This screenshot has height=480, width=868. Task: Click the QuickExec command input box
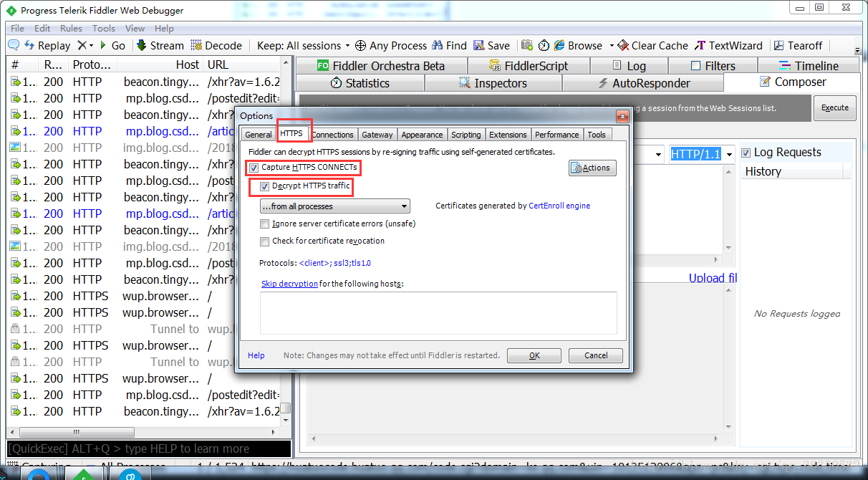pyautogui.click(x=150, y=448)
